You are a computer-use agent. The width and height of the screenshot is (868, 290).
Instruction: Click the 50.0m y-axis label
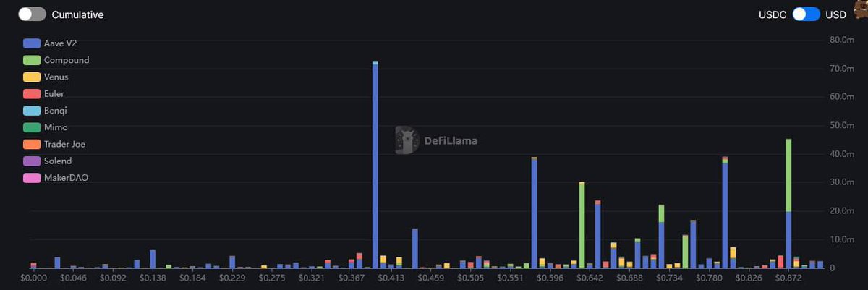(841, 125)
